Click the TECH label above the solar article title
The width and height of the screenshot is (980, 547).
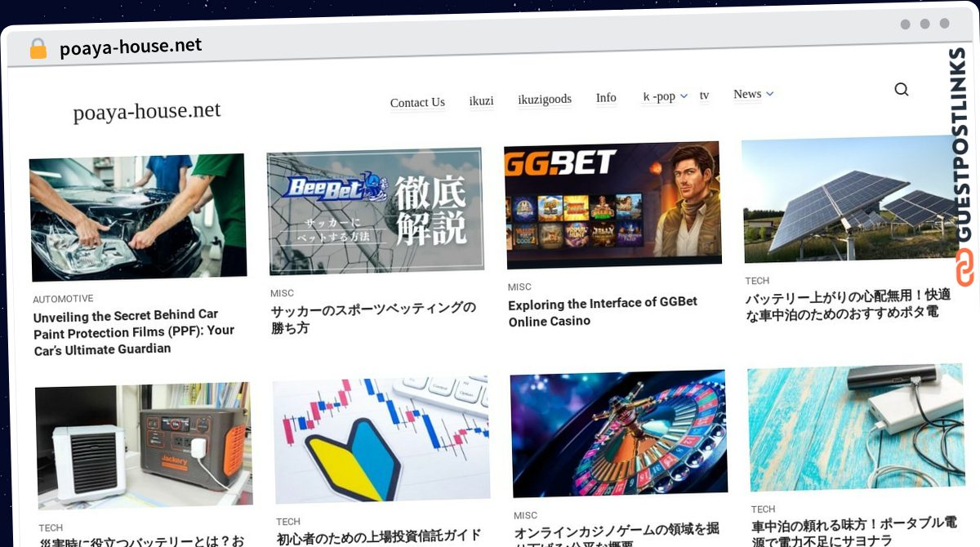point(757,281)
